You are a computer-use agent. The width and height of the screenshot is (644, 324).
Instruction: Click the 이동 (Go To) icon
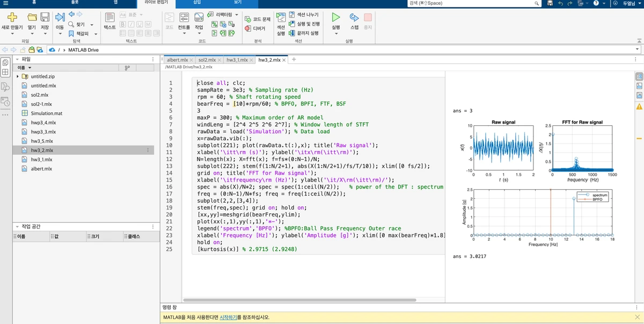[x=60, y=16]
